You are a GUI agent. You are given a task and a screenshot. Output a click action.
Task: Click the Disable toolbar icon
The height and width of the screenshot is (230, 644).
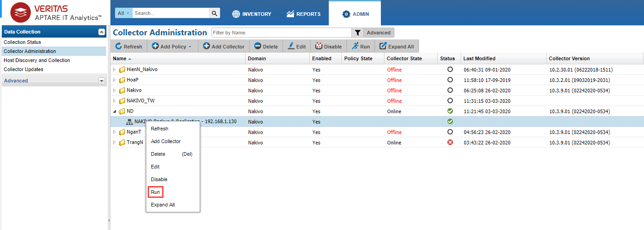click(319, 46)
